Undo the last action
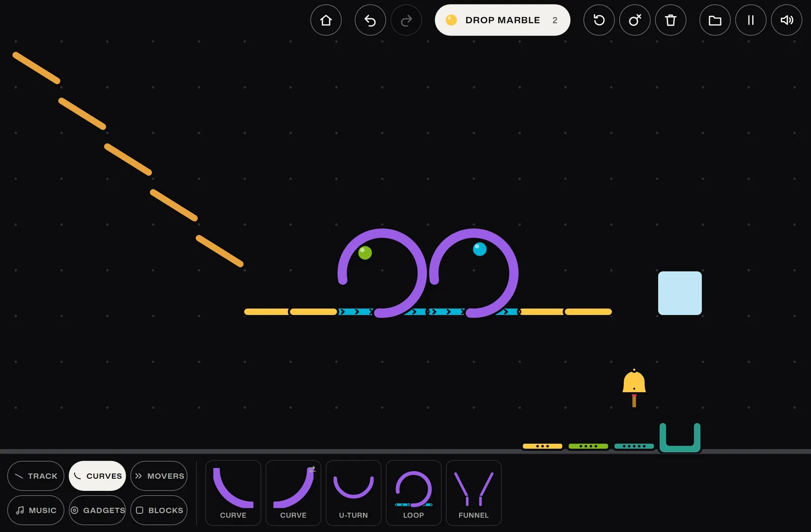The width and height of the screenshot is (811, 532). pos(371,20)
